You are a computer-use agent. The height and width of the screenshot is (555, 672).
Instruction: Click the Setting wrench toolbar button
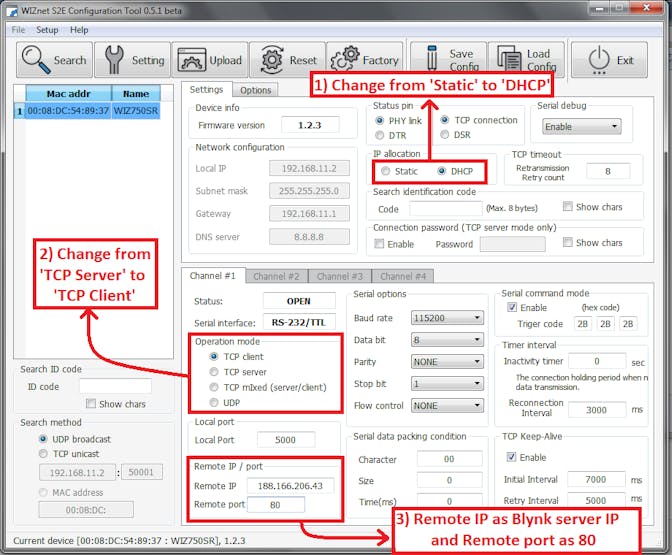coord(132,60)
